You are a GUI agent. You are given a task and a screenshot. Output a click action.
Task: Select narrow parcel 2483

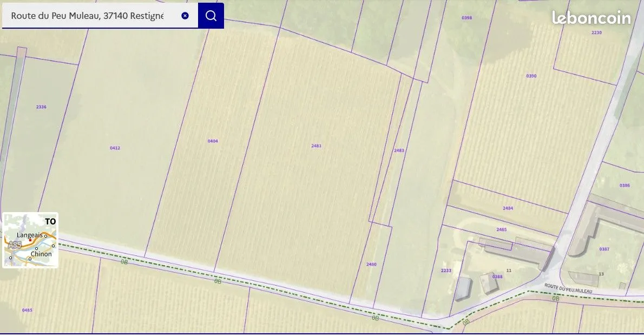pos(399,150)
